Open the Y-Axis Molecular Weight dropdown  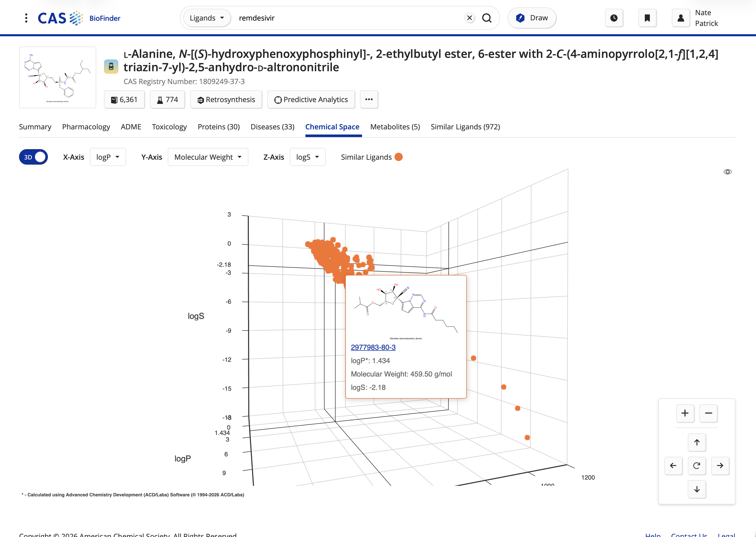pos(208,157)
